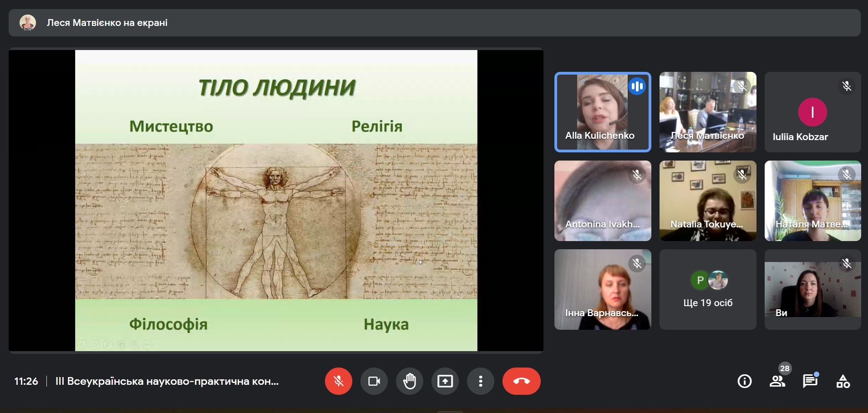
Task: Click the shared presentation slide 'ТІЛО ЛЮДИНИ'
Action: point(276,200)
